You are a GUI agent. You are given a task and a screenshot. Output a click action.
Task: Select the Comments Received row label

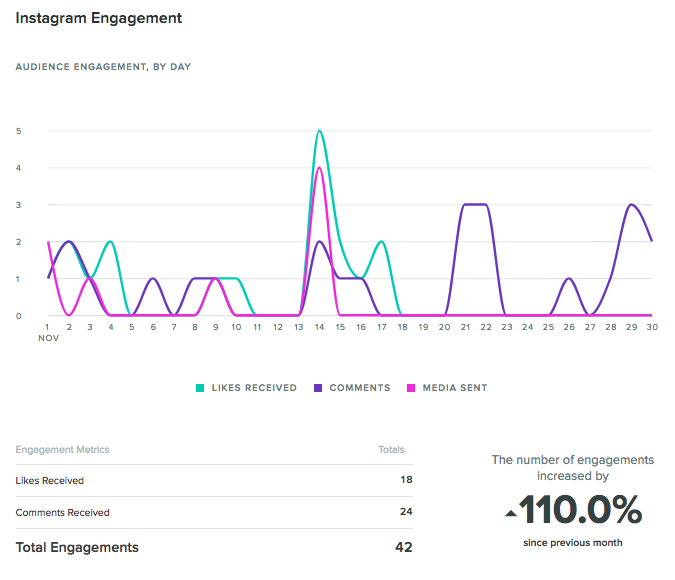pos(62,512)
